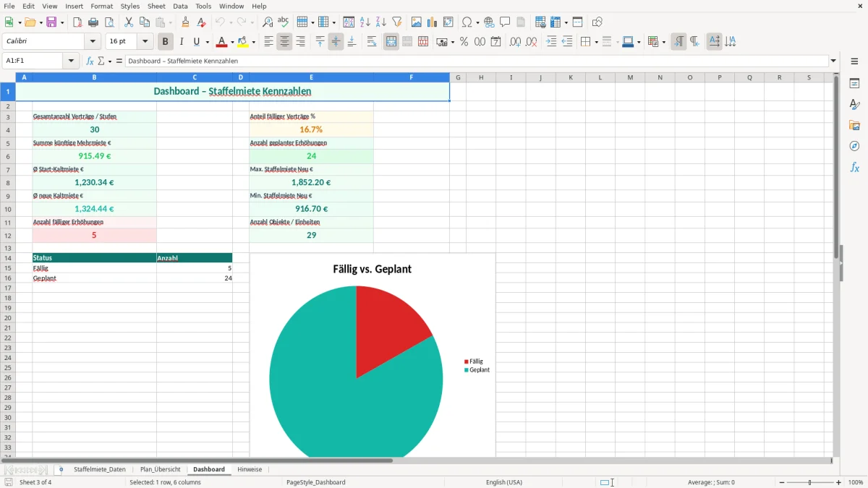868x488 pixels.
Task: Open the sidebar Properties panel icon
Action: pos(854,84)
